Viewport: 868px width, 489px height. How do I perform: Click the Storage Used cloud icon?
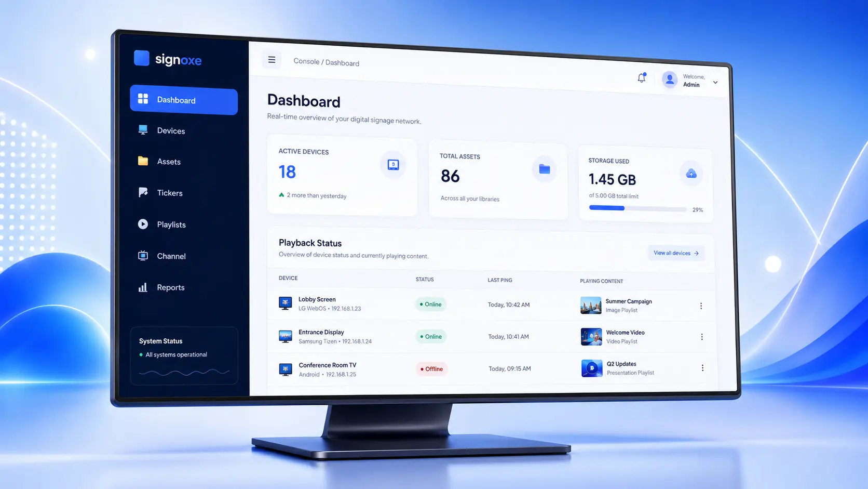point(691,174)
